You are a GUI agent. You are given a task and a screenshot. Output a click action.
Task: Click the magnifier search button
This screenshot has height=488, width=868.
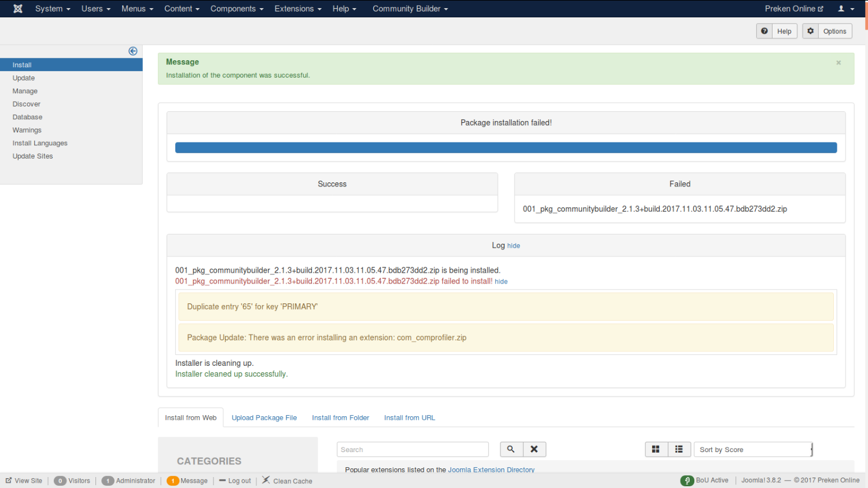tap(511, 449)
